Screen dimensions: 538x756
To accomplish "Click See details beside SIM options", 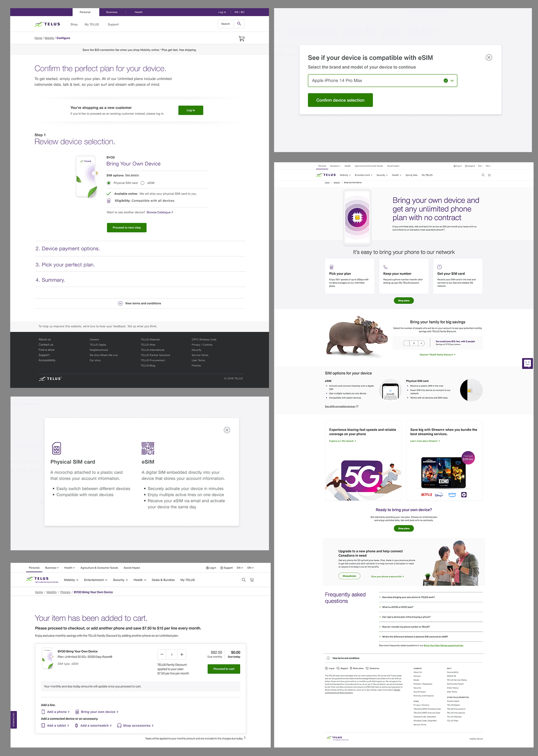I will pos(132,175).
